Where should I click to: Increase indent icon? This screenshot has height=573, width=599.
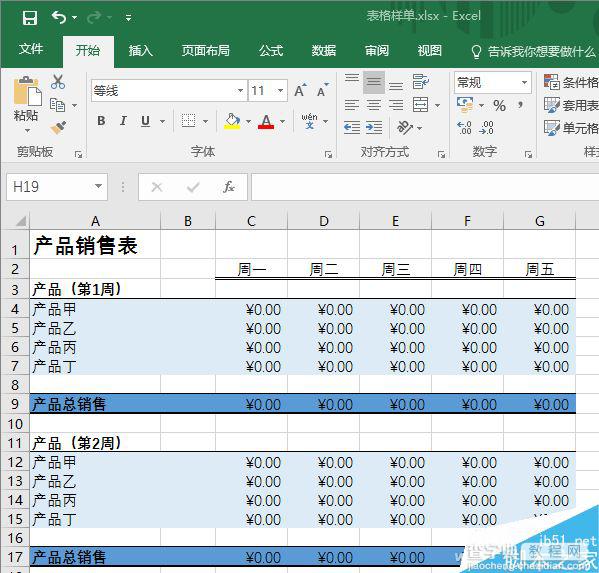click(374, 127)
